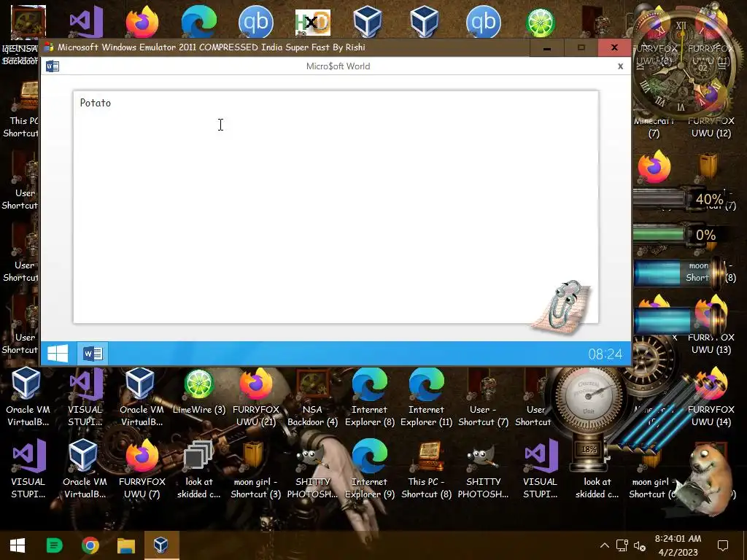The width and height of the screenshot is (747, 560).
Task: Open FURRYFOX UWU (14) desktop icon
Action: click(x=711, y=397)
